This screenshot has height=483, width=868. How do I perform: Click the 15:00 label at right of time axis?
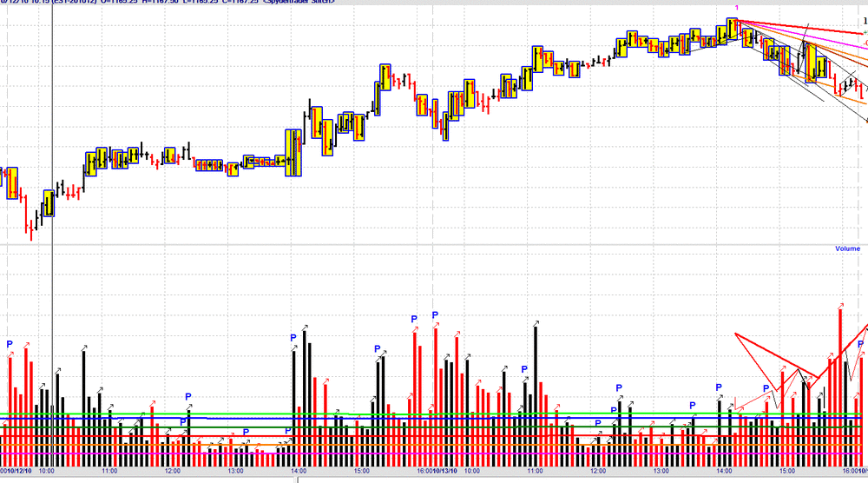787,471
